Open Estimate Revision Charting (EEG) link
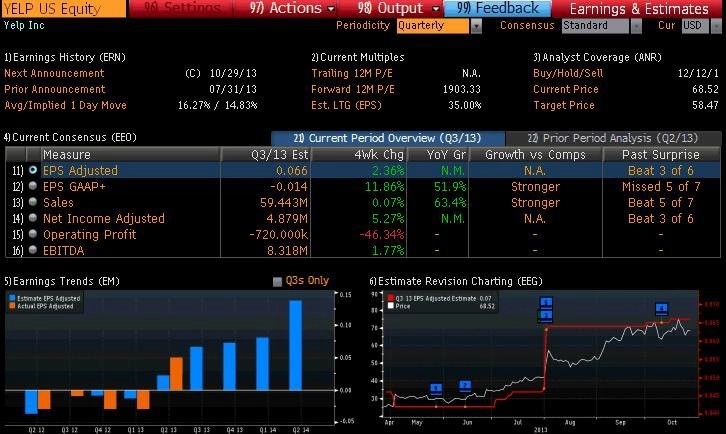This screenshot has height=434, width=726. [456, 281]
